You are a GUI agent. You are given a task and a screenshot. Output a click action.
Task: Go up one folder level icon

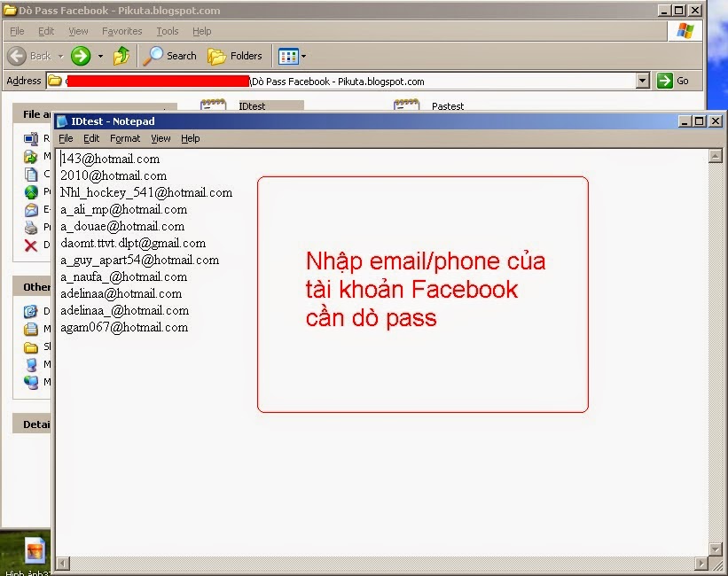(x=121, y=56)
